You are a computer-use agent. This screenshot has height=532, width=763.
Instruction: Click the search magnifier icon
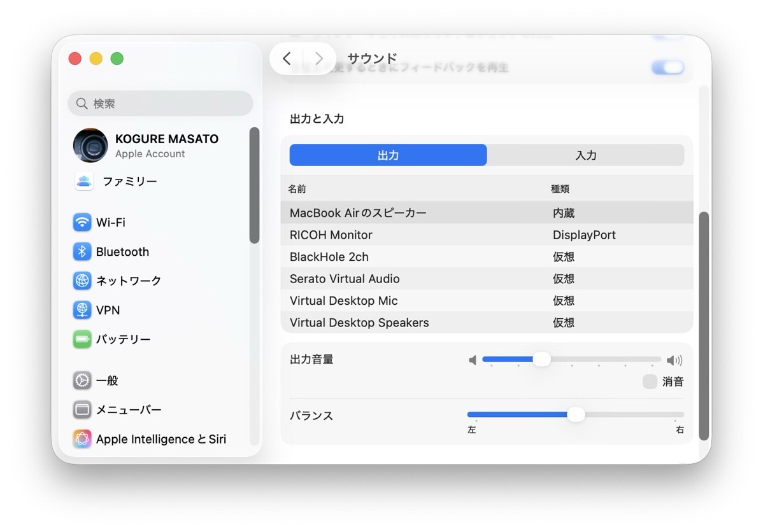82,104
